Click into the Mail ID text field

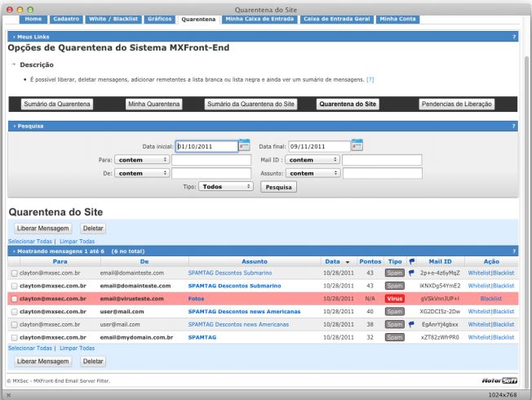pyautogui.click(x=382, y=159)
